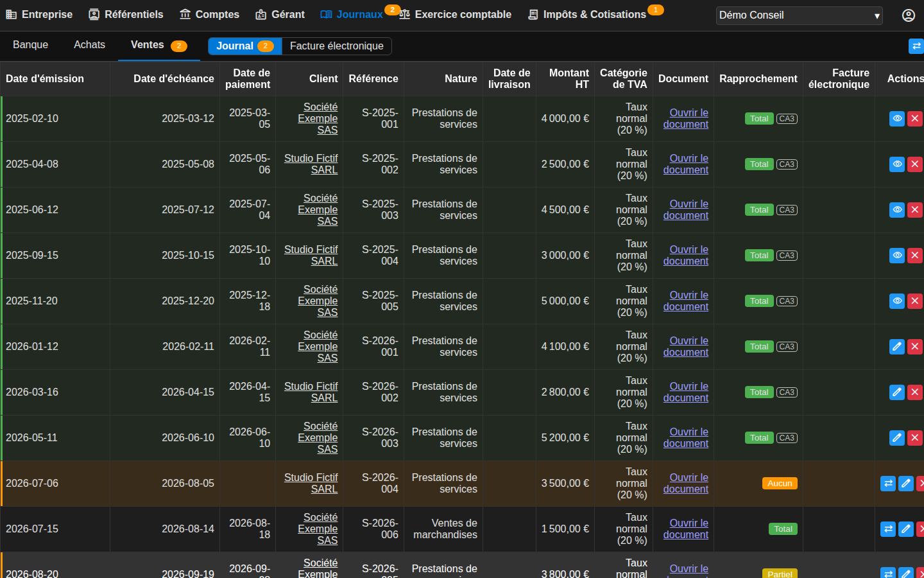This screenshot has height=578, width=924.
Task: Delete invoice S-2026-002 with the red X
Action: pyautogui.click(x=915, y=392)
